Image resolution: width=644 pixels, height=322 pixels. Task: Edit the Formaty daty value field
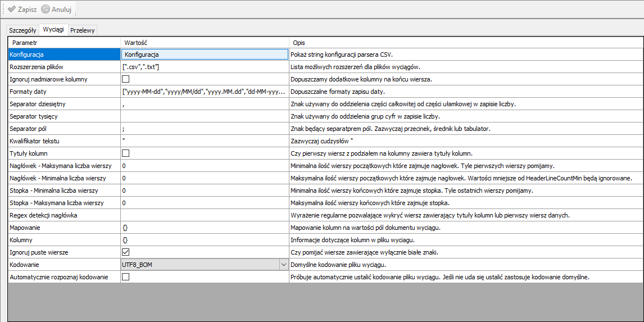click(x=205, y=92)
